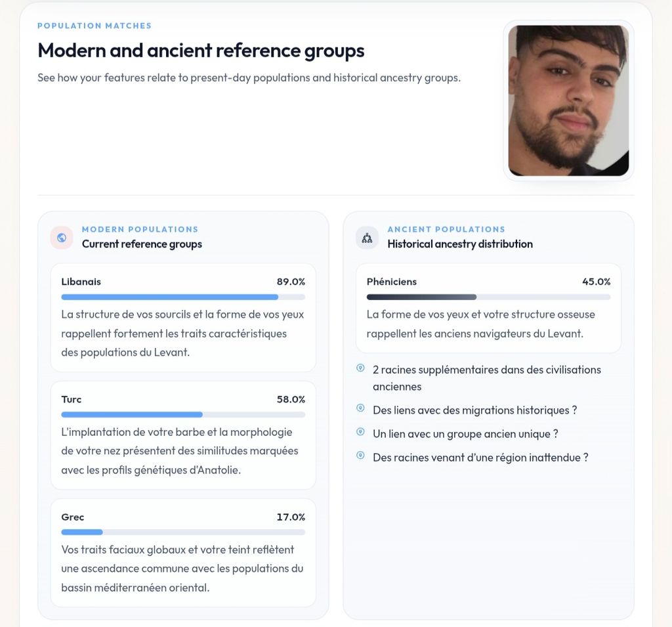The width and height of the screenshot is (672, 627).
Task: Click the pin icon next to 'groupe ancien unique'
Action: pyautogui.click(x=360, y=431)
